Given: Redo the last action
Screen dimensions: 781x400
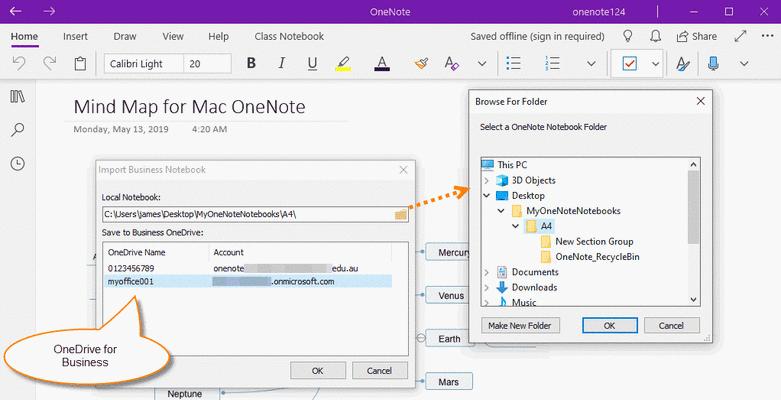Looking at the screenshot, I should tap(49, 63).
